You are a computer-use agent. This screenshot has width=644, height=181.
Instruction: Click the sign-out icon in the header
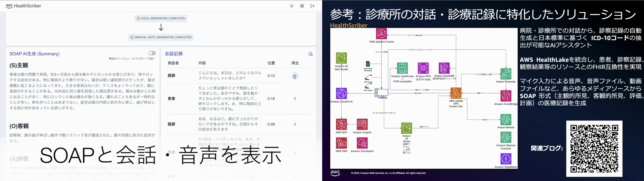pos(312,6)
